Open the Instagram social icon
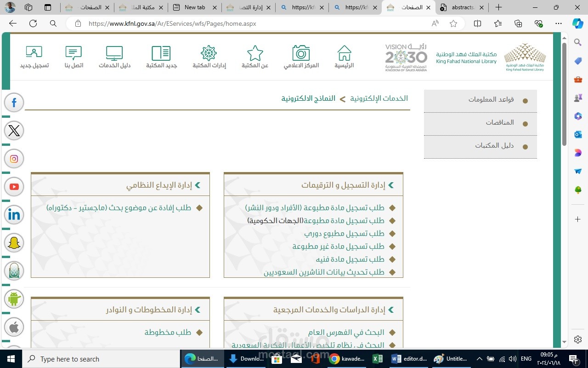 click(14, 159)
